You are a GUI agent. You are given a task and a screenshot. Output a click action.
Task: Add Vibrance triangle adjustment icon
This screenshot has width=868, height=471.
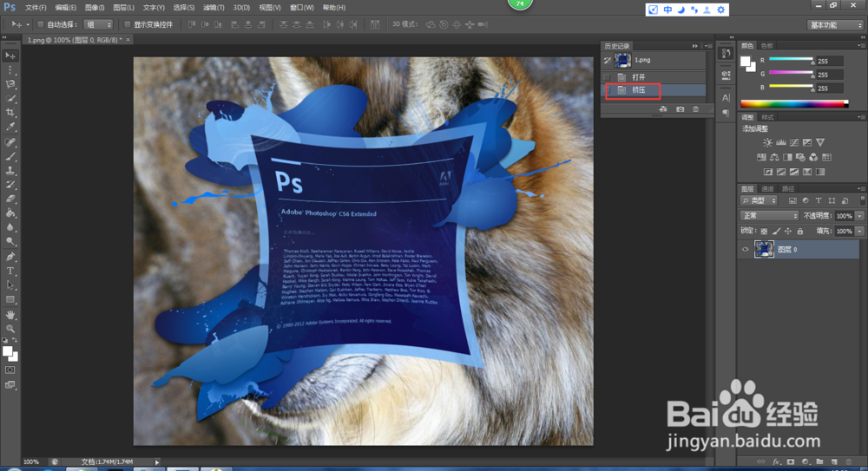coord(820,143)
